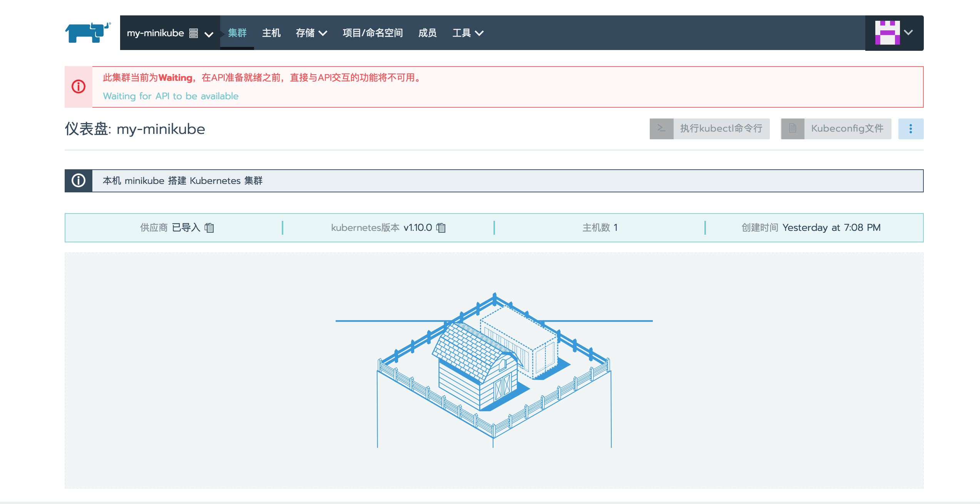The image size is (980, 504).
Task: Click the terminal prompt icon for kubectl
Action: [x=661, y=129]
